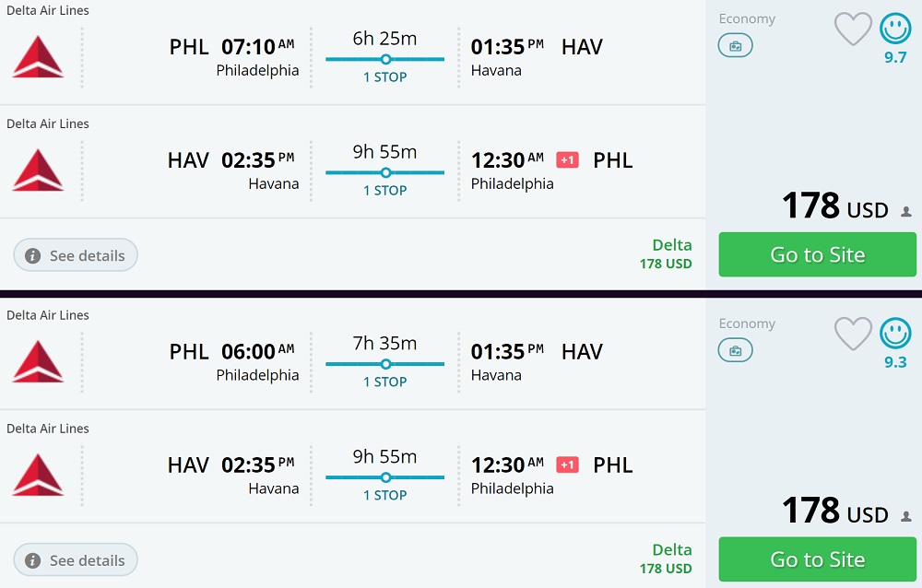Expand See details for the first itinerary

tap(76, 255)
